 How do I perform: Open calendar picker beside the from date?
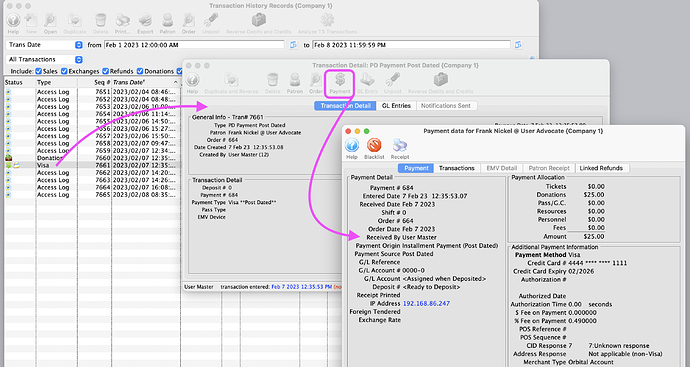point(294,45)
